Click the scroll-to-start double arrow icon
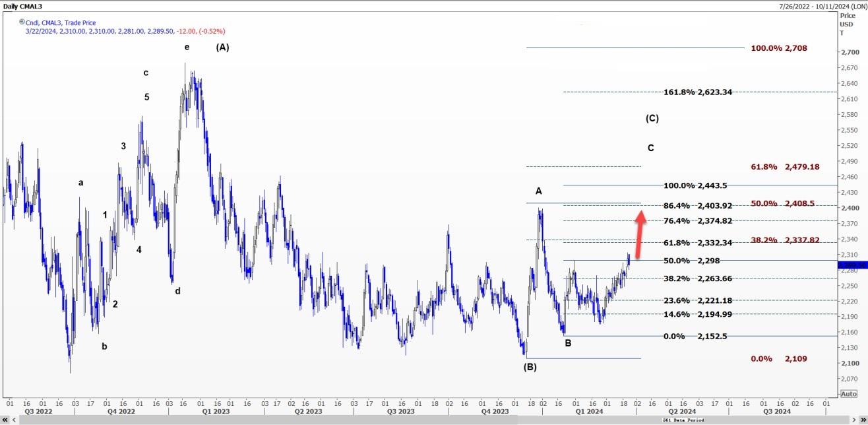Image resolution: width=868 pixels, height=425 pixels. [5, 420]
